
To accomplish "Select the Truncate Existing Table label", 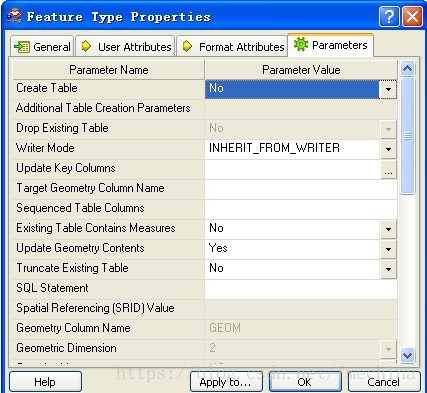I will [72, 268].
